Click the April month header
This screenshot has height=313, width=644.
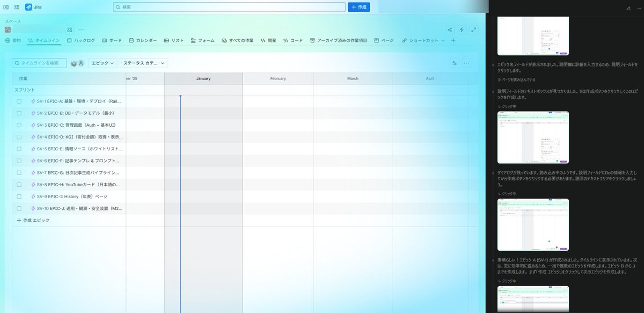430,78
